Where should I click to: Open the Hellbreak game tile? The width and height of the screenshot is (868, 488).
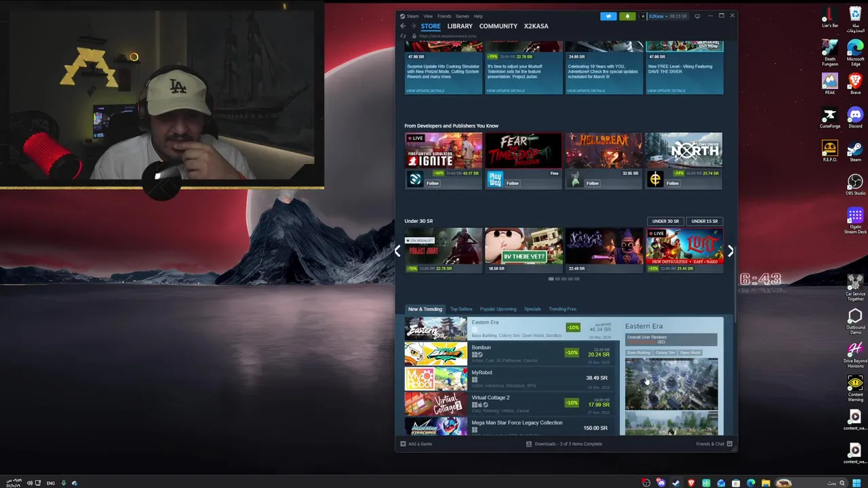point(604,150)
